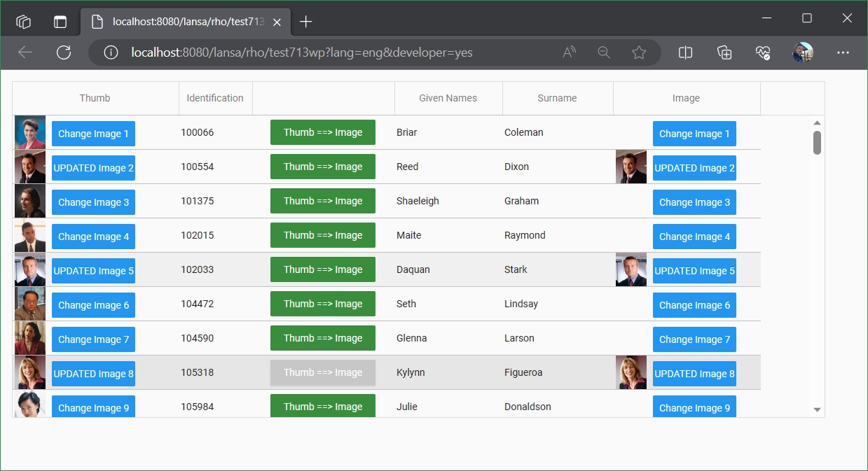Select the Given Names column header
The width and height of the screenshot is (868, 471).
point(448,98)
